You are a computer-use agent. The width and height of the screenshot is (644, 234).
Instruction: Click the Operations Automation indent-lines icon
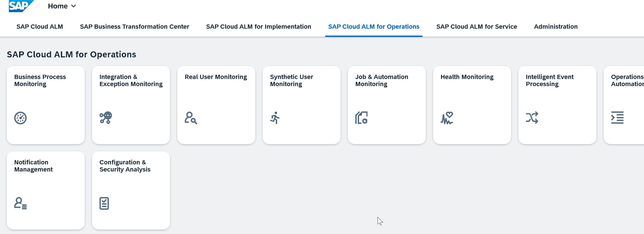[x=617, y=117]
